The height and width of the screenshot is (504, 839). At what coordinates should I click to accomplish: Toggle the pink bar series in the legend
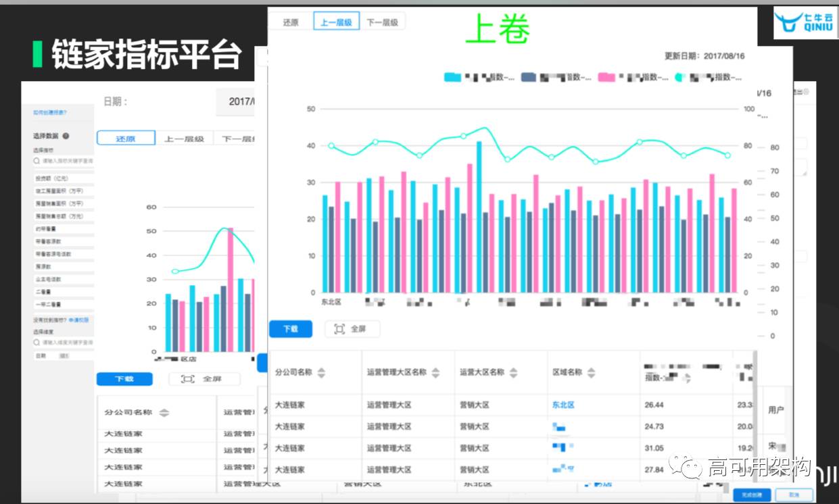[607, 77]
